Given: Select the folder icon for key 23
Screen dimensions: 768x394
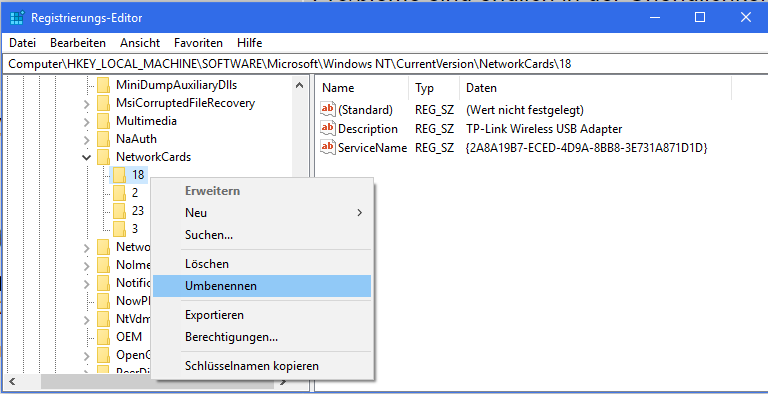Looking at the screenshot, I should [120, 210].
